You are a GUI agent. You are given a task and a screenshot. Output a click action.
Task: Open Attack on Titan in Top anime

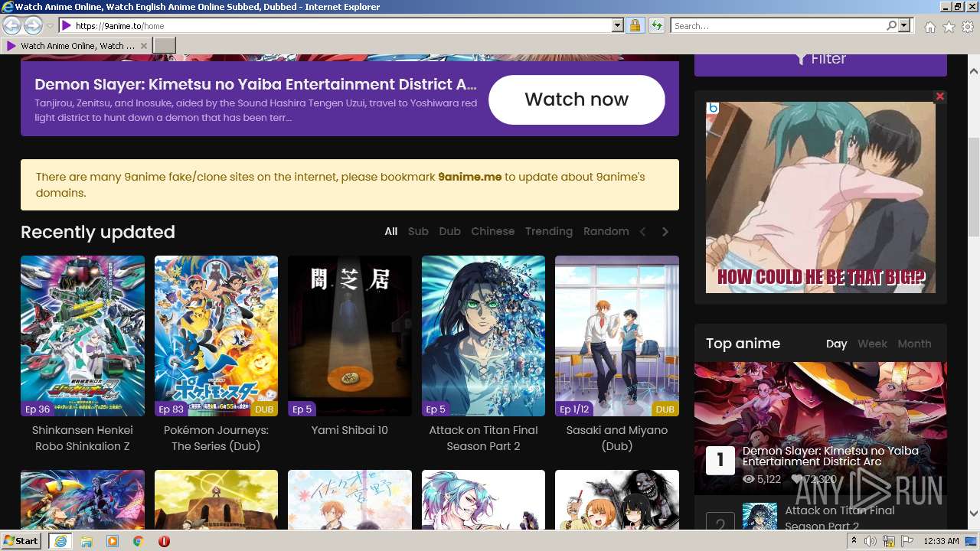click(x=840, y=518)
